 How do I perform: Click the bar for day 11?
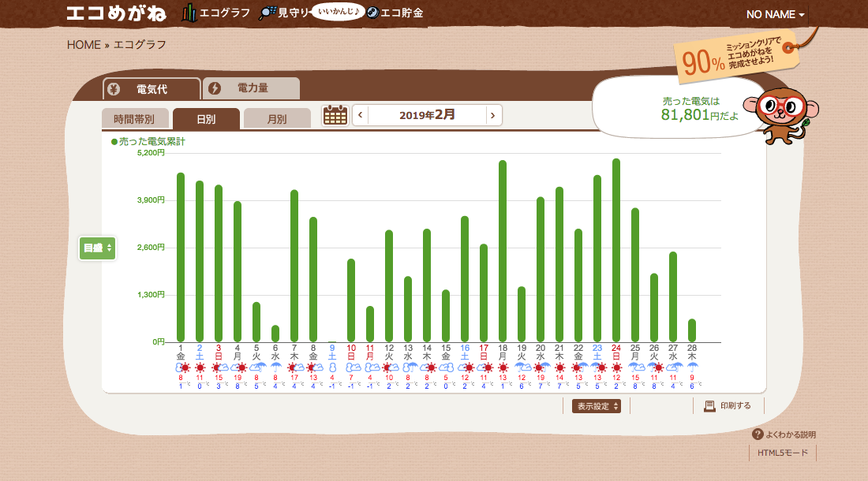point(370,324)
